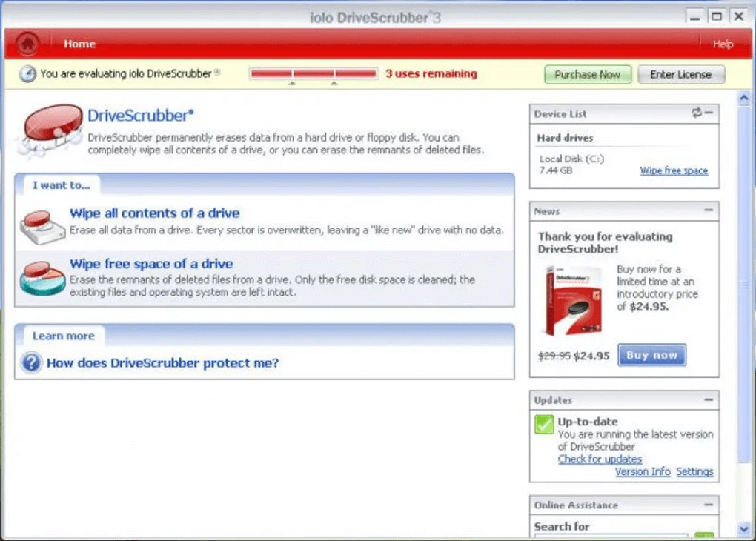Open the Wipe free space link for Local Disk

674,170
